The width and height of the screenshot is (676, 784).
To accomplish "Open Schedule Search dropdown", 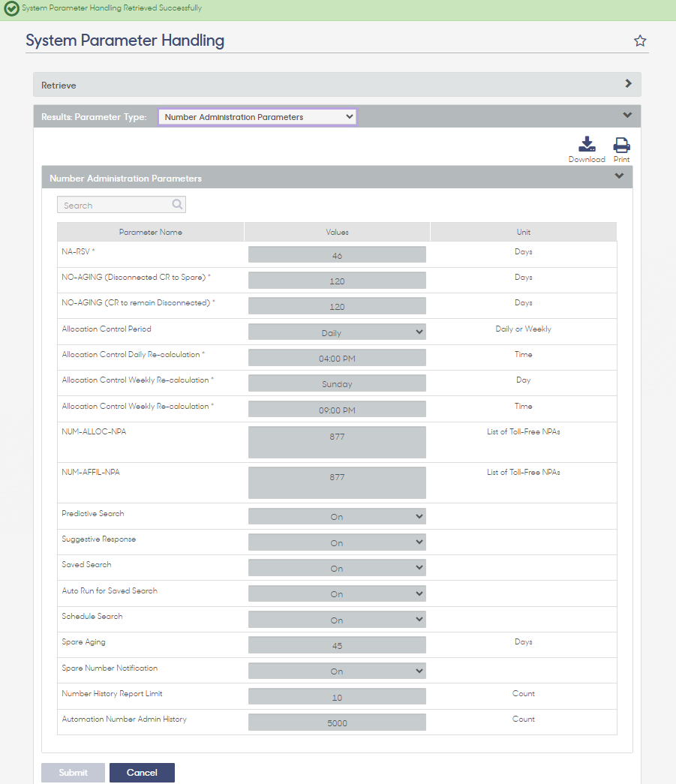I will pyautogui.click(x=337, y=620).
